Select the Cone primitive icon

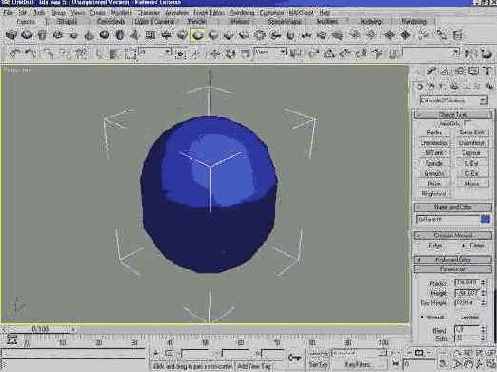89,35
